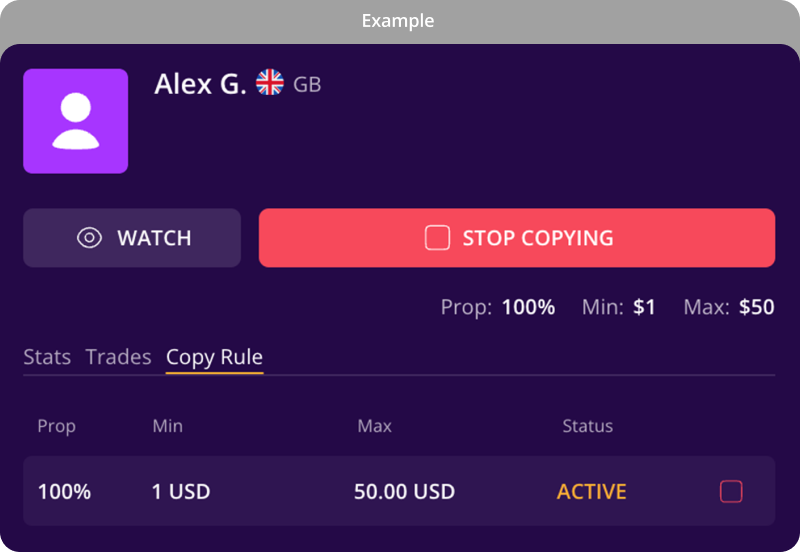Image resolution: width=800 pixels, height=552 pixels.
Task: Click the Status column header
Action: (588, 426)
